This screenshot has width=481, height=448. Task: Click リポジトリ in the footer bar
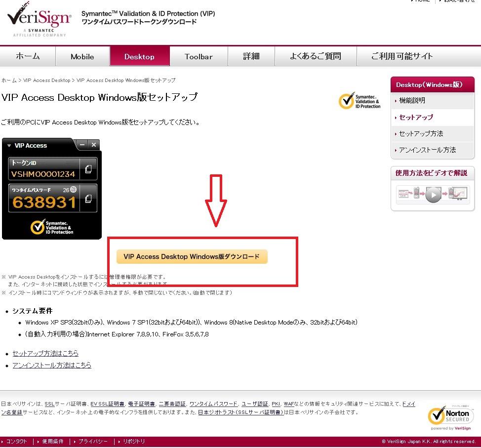(x=134, y=441)
